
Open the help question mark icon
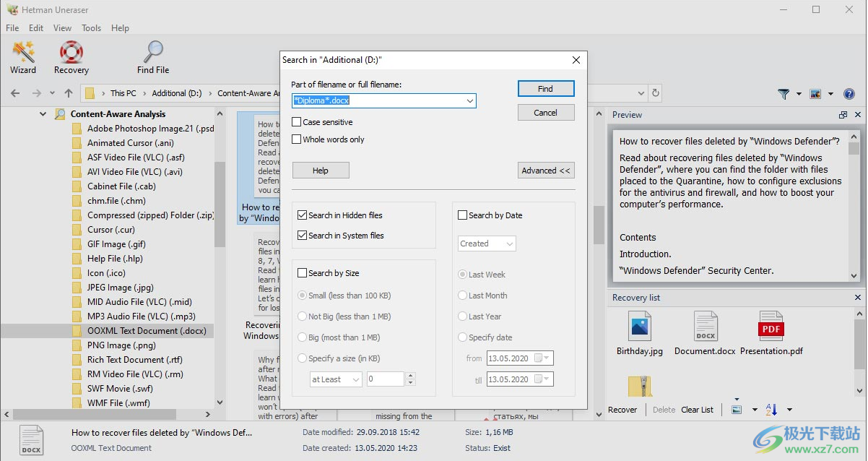click(x=849, y=94)
